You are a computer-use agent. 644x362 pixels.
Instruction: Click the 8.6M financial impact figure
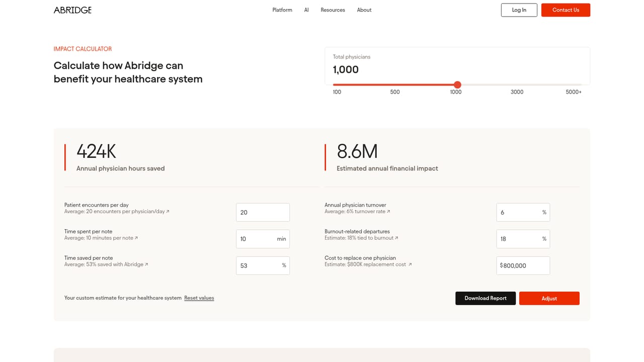pyautogui.click(x=357, y=151)
